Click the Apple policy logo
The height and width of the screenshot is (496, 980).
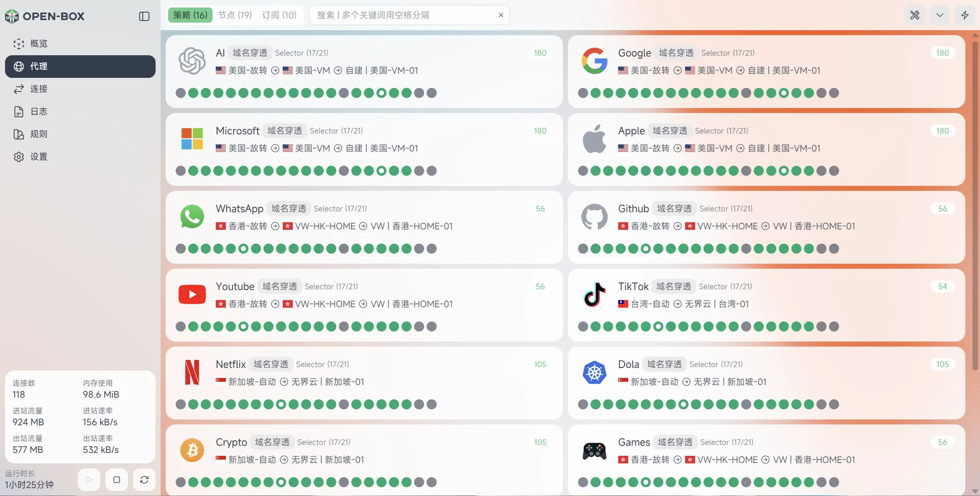(594, 139)
